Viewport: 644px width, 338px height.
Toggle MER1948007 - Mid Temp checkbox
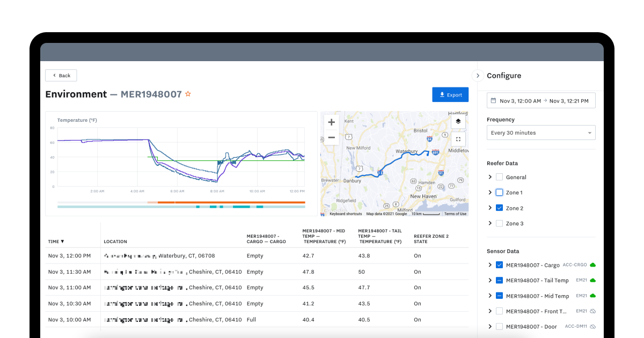(499, 296)
